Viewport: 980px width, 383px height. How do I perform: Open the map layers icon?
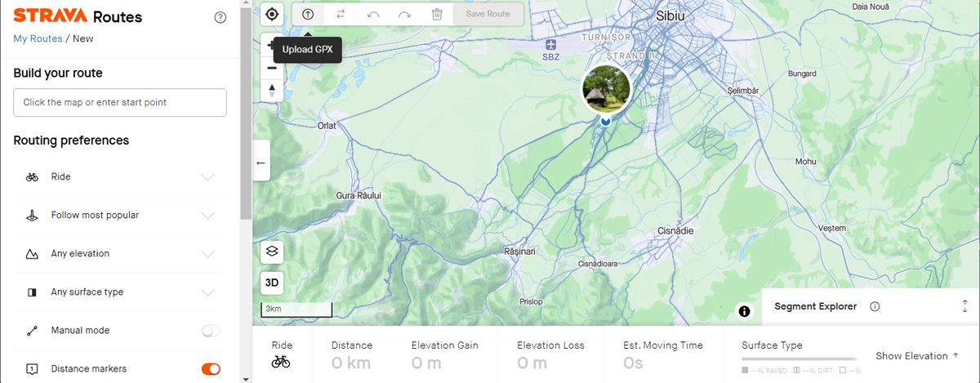click(272, 252)
